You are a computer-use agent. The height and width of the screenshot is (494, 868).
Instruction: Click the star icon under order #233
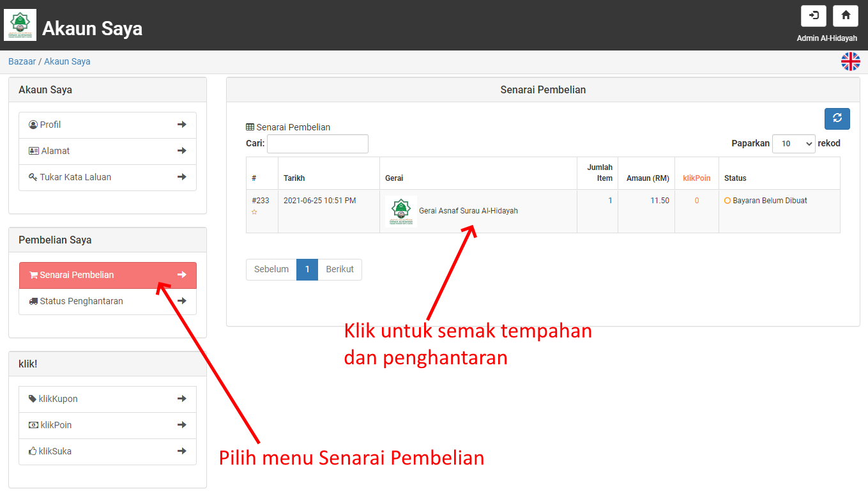[x=254, y=212]
